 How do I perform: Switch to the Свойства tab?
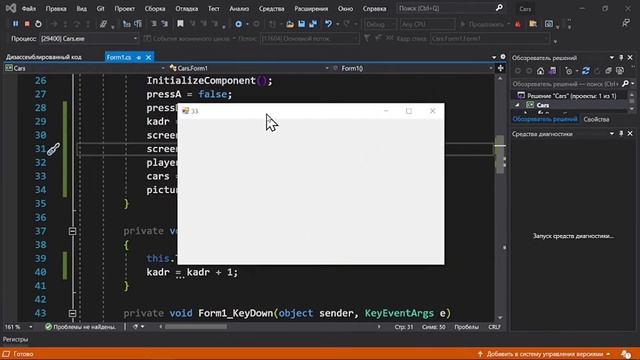pyautogui.click(x=596, y=119)
